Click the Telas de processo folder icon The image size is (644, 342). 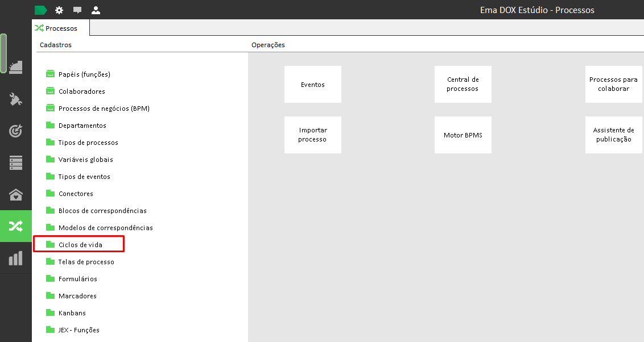[50, 261]
